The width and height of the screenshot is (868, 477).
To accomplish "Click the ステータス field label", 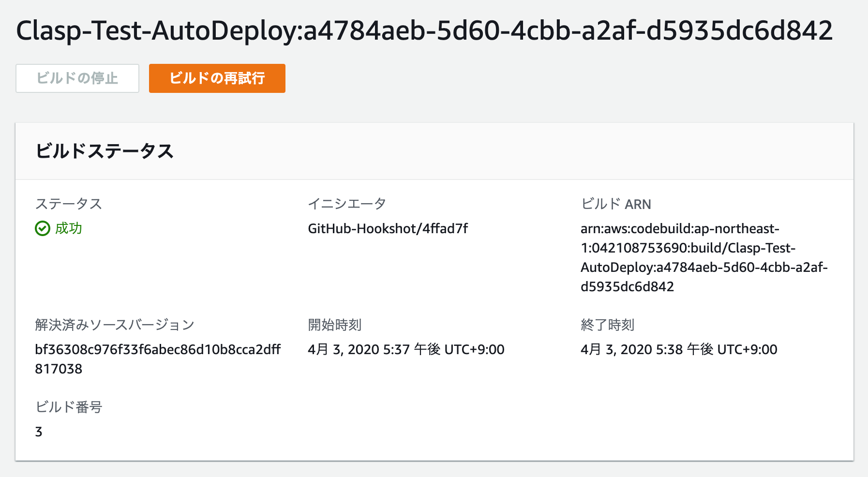I will tap(68, 204).
